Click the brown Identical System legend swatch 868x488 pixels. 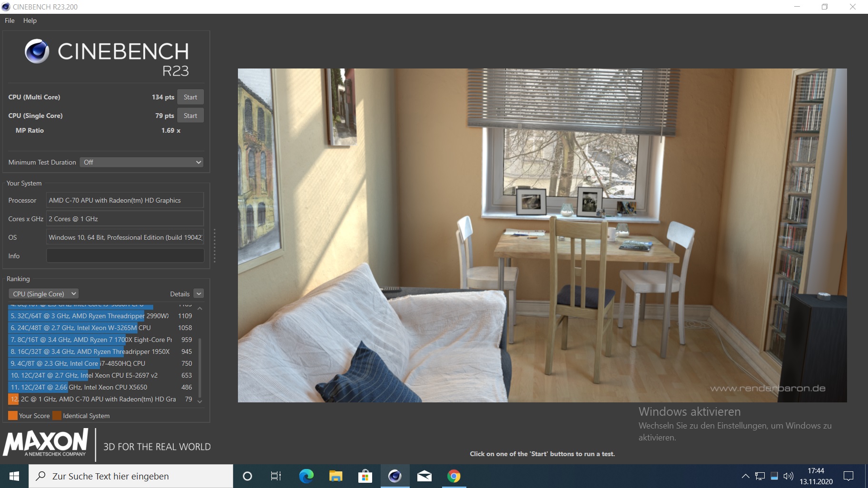pos(57,416)
